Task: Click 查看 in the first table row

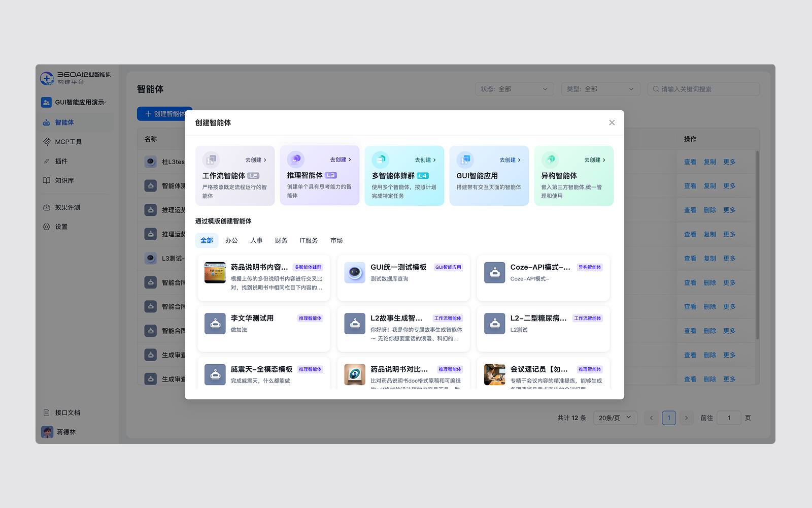Action: coord(690,162)
